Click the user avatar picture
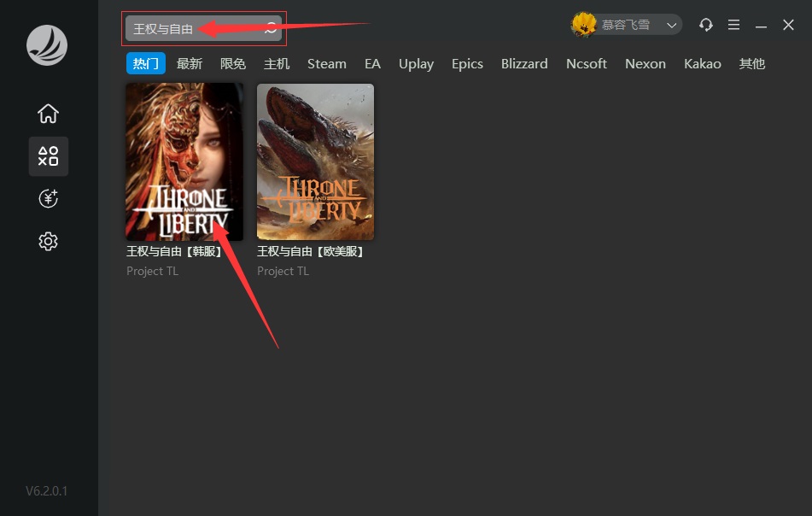 [584, 25]
